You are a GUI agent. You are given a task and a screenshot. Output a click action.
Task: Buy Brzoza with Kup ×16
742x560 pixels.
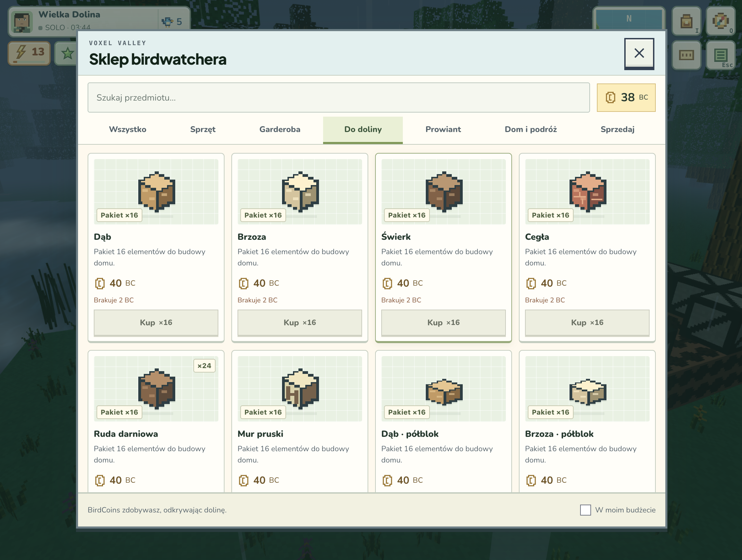tap(300, 323)
